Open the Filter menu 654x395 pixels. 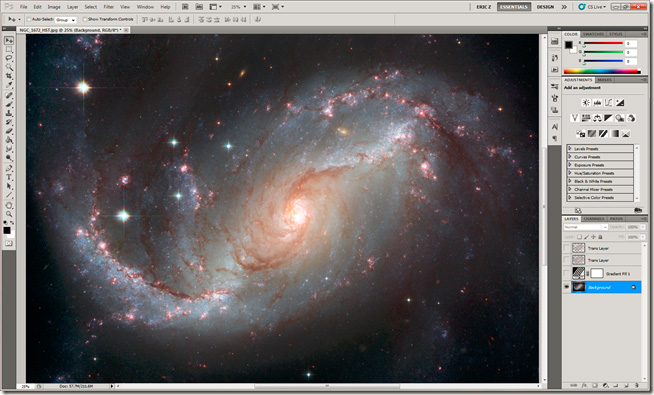pyautogui.click(x=108, y=7)
